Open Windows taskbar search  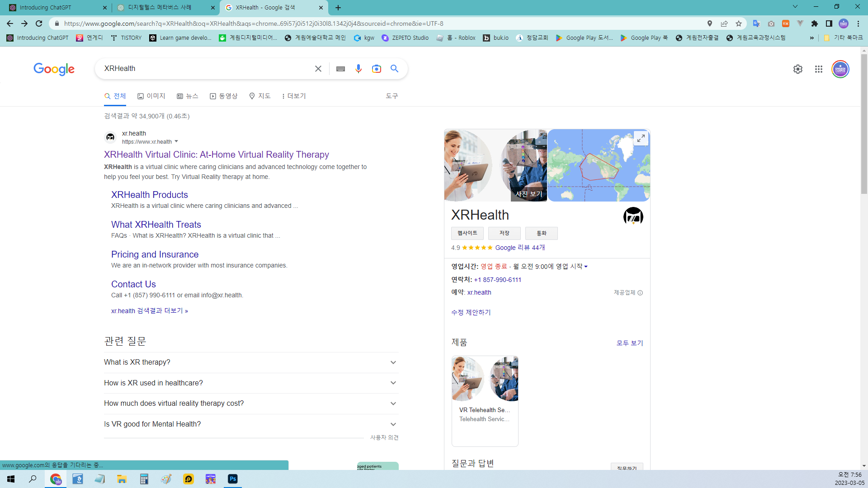[x=33, y=479]
